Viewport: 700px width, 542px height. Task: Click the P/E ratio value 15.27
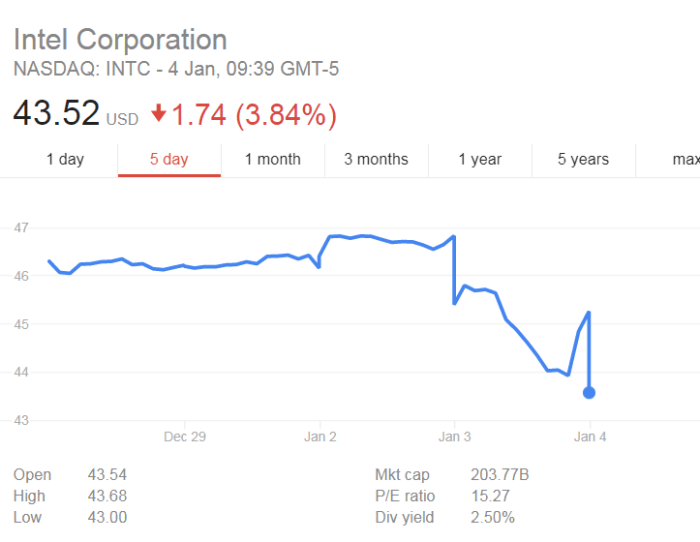point(489,496)
